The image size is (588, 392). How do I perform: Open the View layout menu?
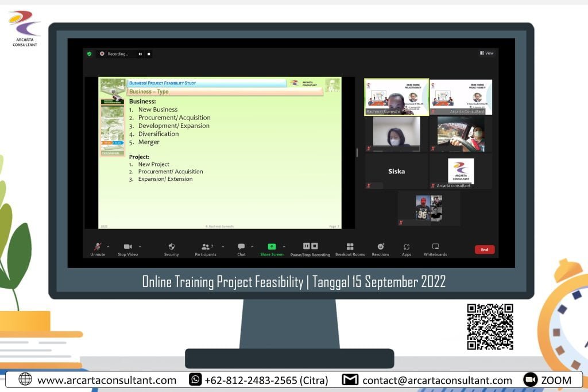coord(486,53)
